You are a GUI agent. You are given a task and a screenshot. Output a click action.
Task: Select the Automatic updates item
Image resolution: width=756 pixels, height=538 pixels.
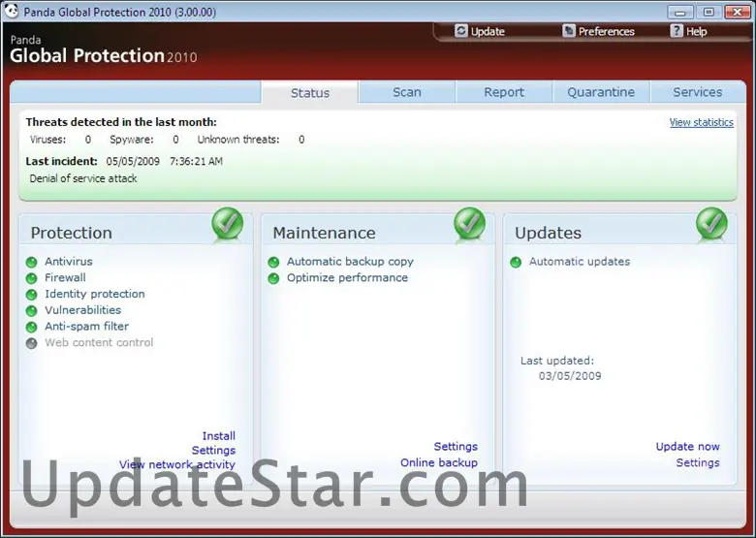579,262
